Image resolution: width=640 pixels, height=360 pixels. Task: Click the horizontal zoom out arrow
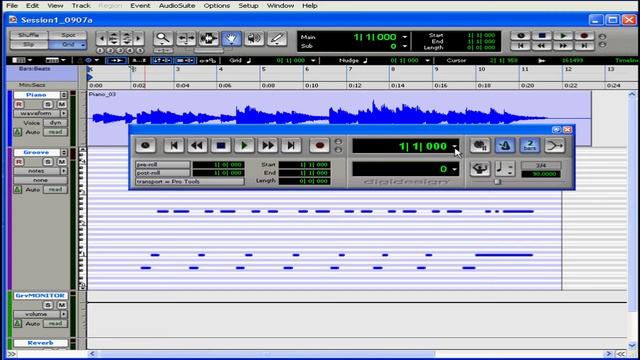point(102,39)
